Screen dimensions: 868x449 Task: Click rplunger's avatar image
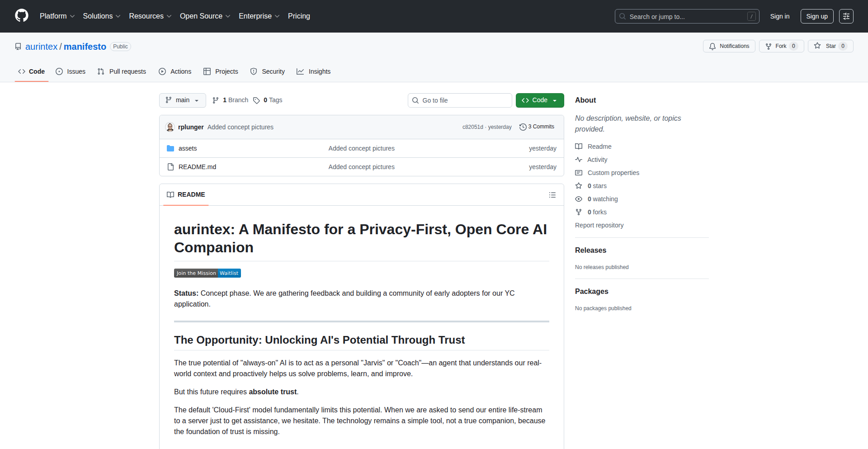pyautogui.click(x=170, y=127)
